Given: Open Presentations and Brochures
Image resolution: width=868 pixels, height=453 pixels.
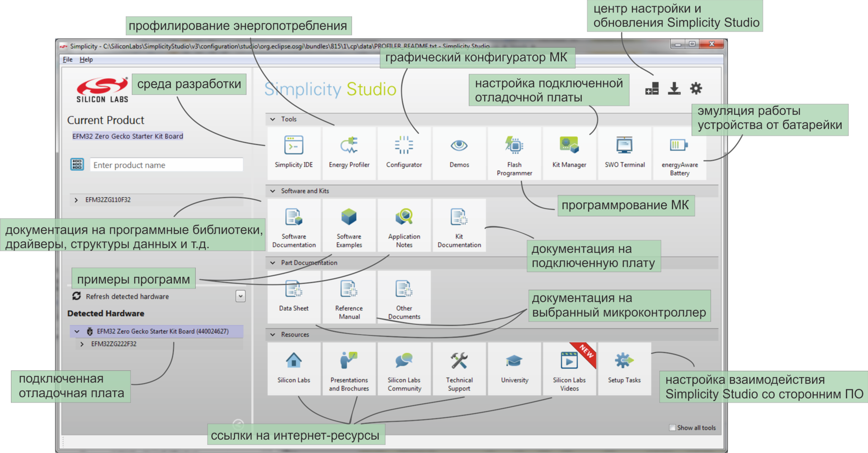Looking at the screenshot, I should (x=349, y=369).
